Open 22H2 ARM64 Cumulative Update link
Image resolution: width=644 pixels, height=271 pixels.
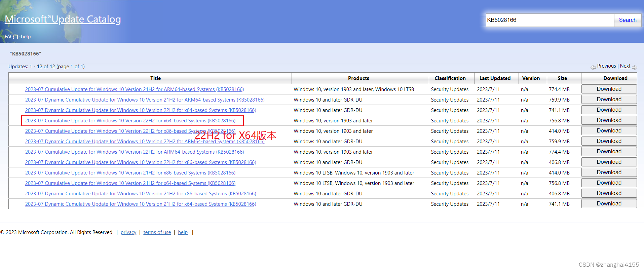[x=135, y=152]
